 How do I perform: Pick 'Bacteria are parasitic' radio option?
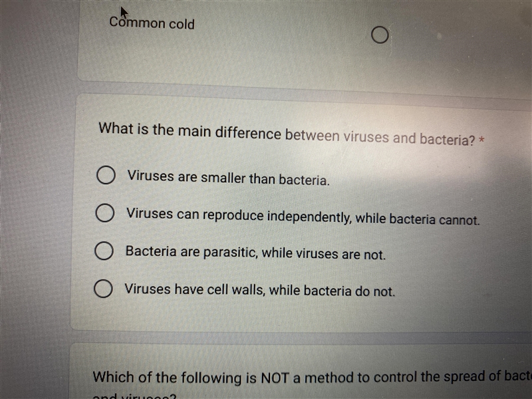(x=104, y=251)
